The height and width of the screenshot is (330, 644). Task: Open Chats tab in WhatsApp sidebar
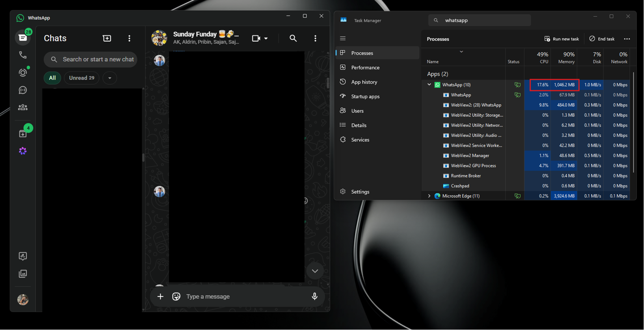point(23,38)
